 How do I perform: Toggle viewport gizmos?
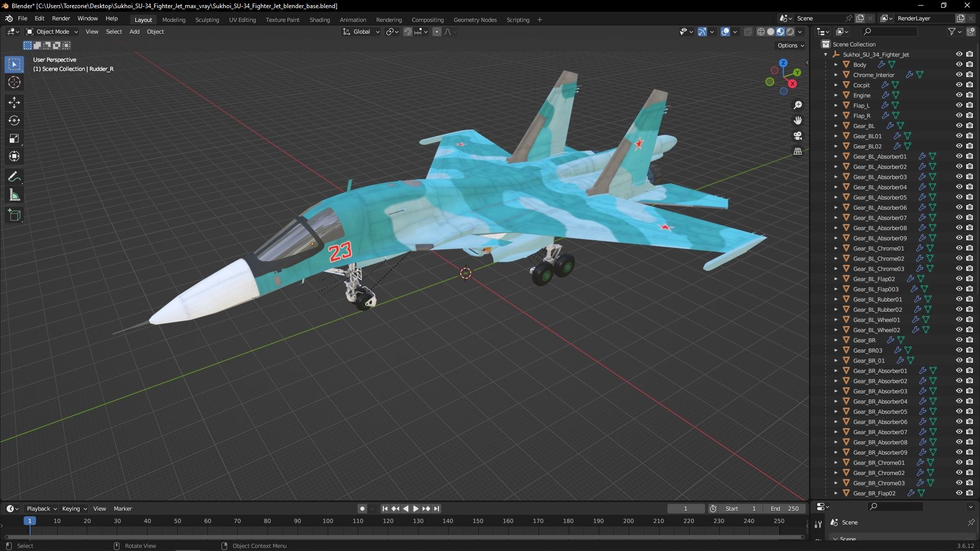click(702, 32)
